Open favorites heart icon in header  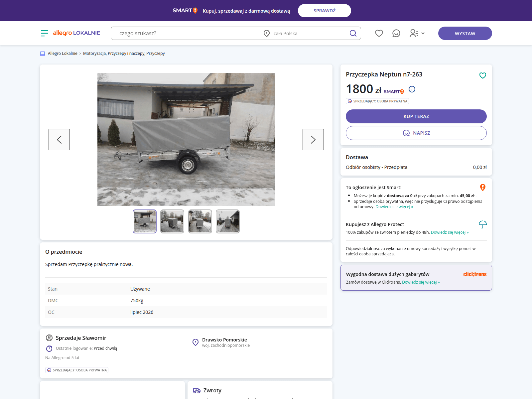pos(379,33)
